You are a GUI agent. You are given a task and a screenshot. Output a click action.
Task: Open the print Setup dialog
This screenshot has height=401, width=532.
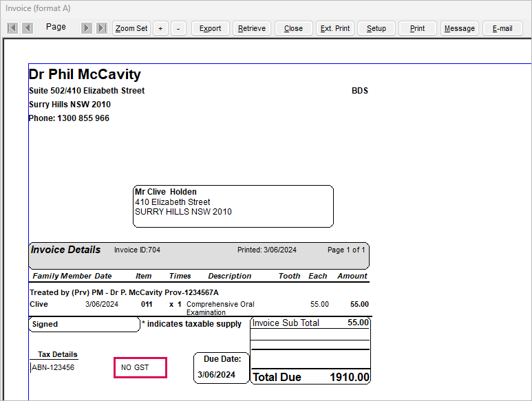pyautogui.click(x=376, y=28)
